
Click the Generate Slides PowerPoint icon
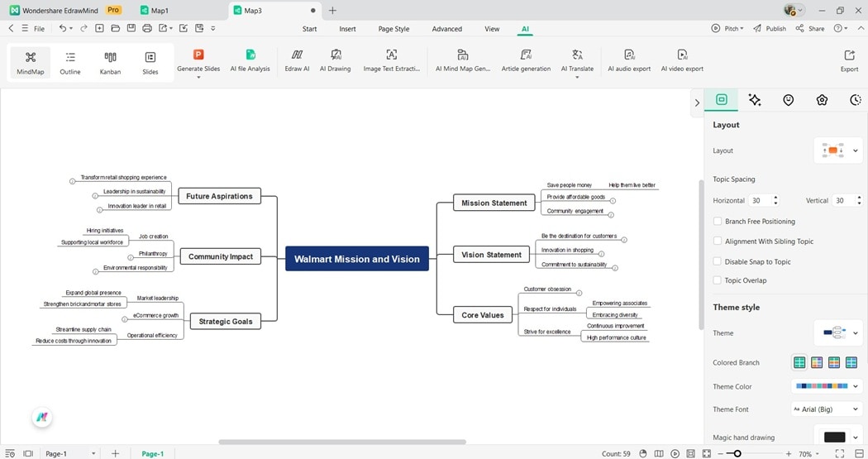198,55
